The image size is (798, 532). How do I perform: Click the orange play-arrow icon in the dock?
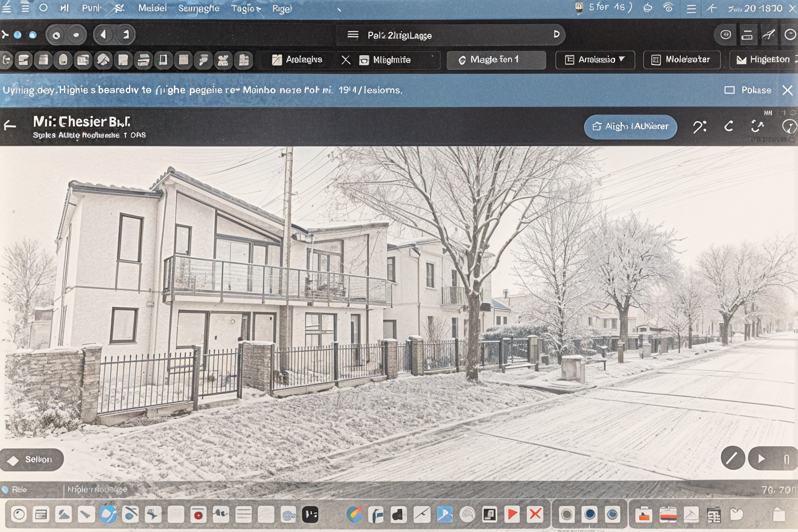click(512, 515)
